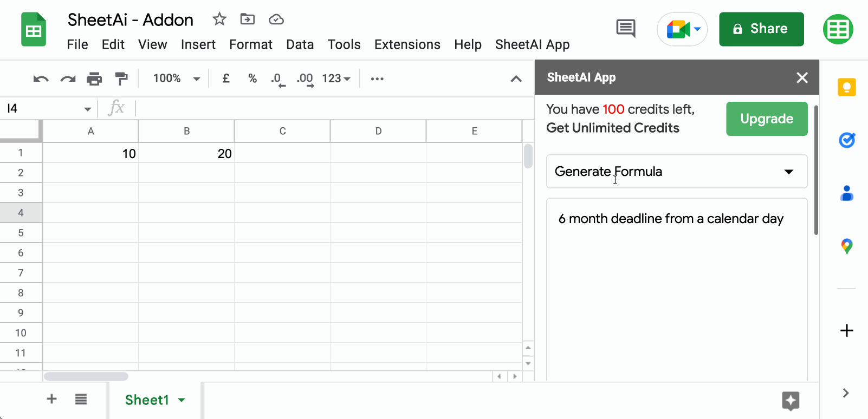Expand the Generate Formula dropdown
This screenshot has width=868, height=419.
click(677, 172)
